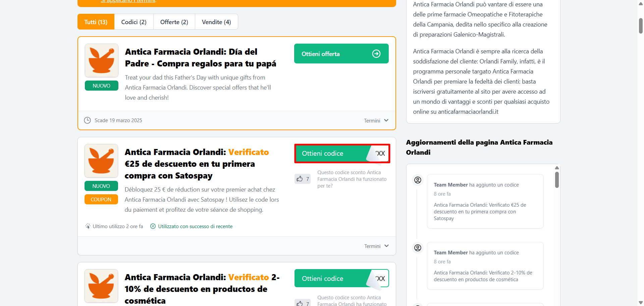Click the updates panel scroll-up arrow

click(557, 167)
